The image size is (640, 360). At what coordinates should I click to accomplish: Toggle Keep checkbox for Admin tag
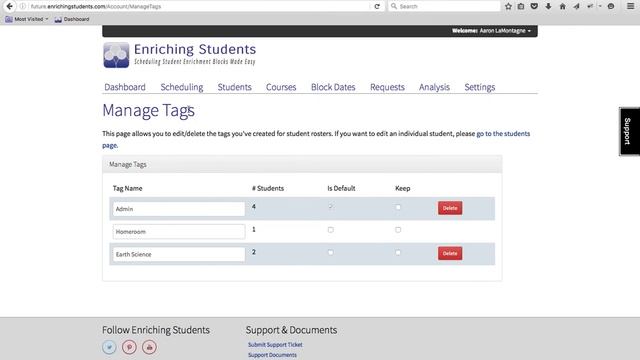(398, 207)
